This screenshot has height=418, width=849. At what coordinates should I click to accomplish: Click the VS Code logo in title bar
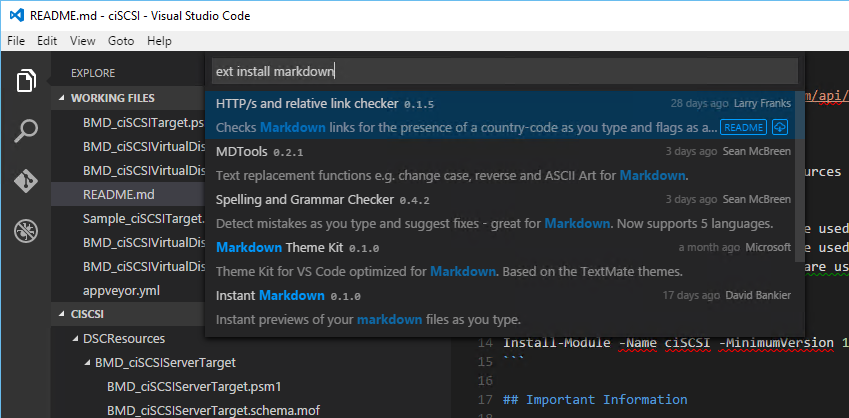(x=17, y=16)
